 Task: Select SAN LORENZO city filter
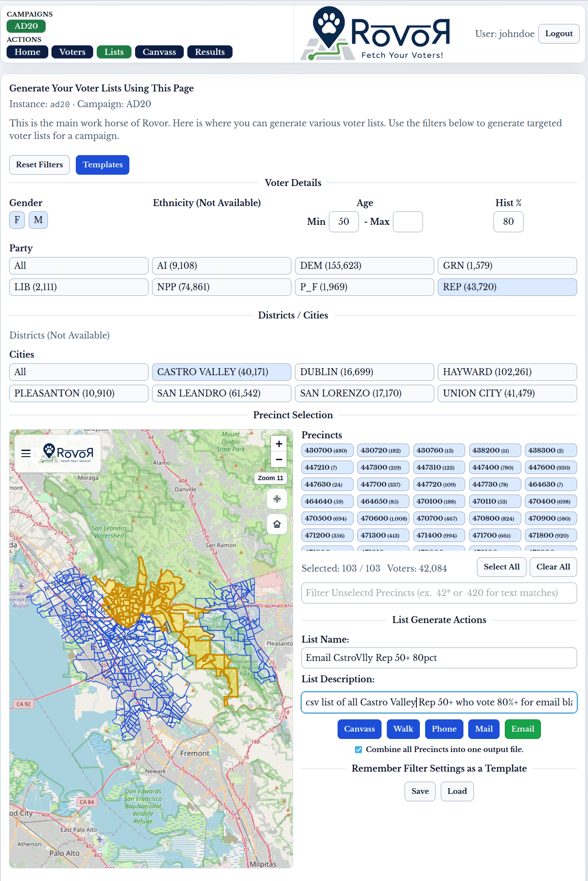point(364,393)
